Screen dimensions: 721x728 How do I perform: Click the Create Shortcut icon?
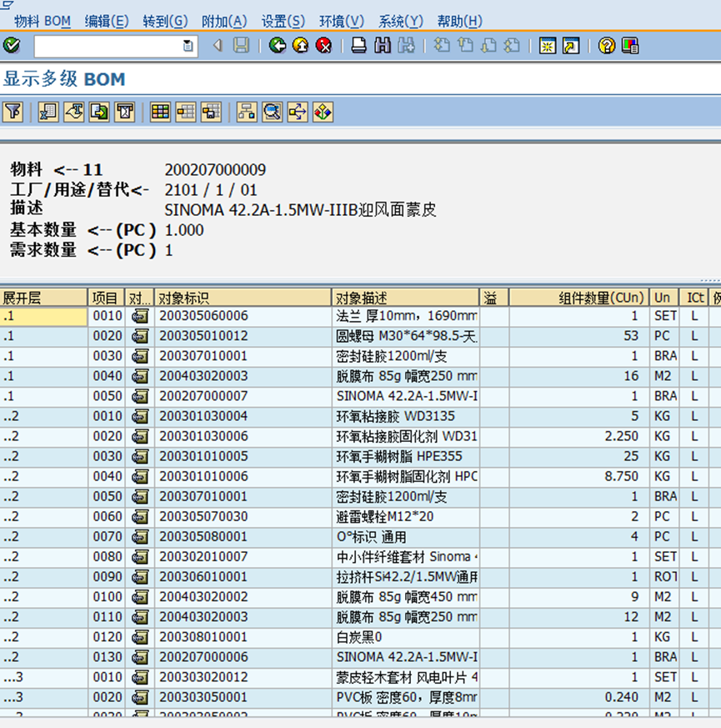(571, 46)
